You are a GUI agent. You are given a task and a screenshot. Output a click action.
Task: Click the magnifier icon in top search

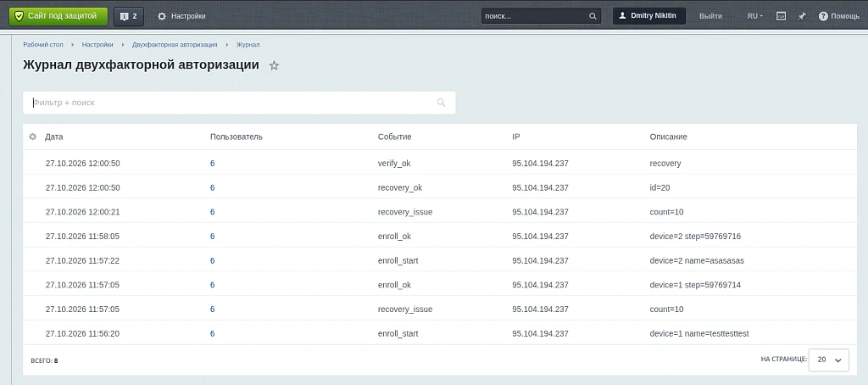click(593, 16)
